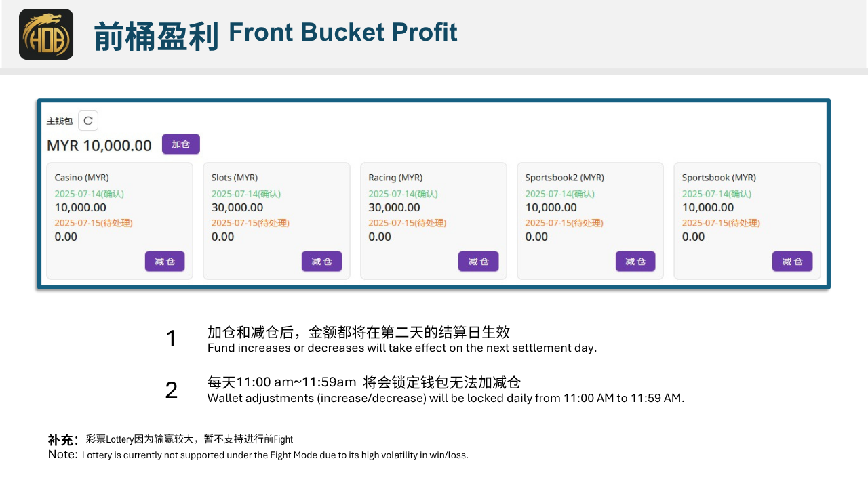868x488 pixels.
Task: Click 减仓 button in Racing card
Action: pyautogui.click(x=478, y=262)
